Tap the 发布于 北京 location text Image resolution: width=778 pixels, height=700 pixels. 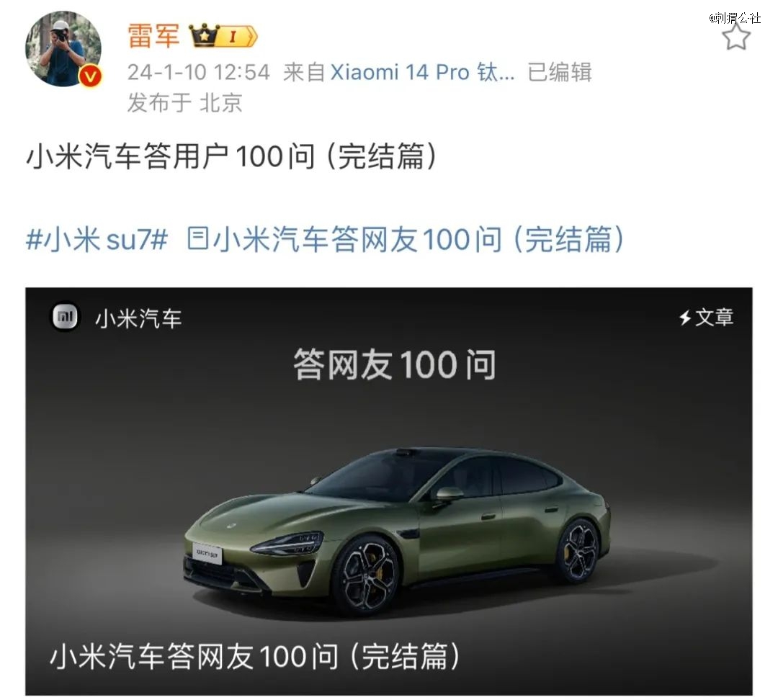pyautogui.click(x=184, y=103)
